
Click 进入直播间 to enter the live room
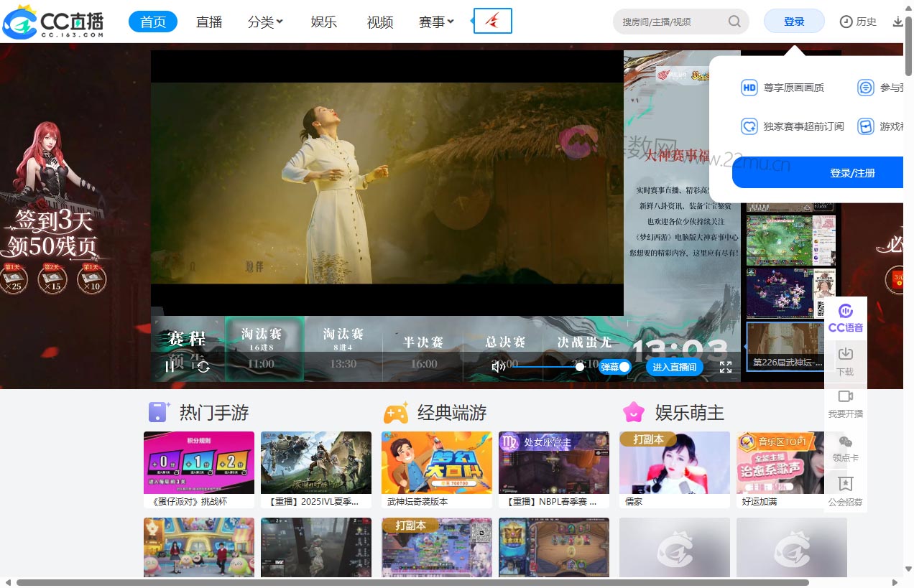click(674, 366)
